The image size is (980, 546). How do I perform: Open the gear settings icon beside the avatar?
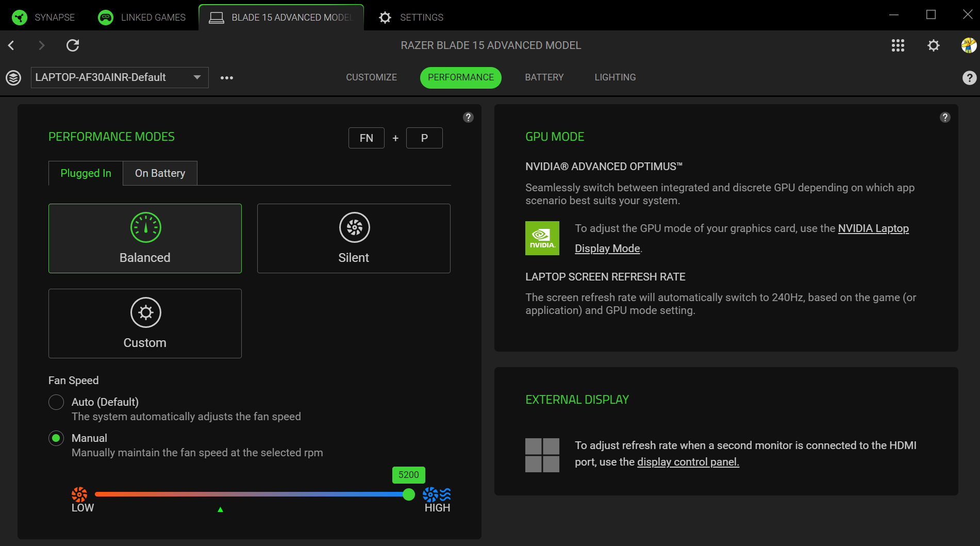[934, 45]
